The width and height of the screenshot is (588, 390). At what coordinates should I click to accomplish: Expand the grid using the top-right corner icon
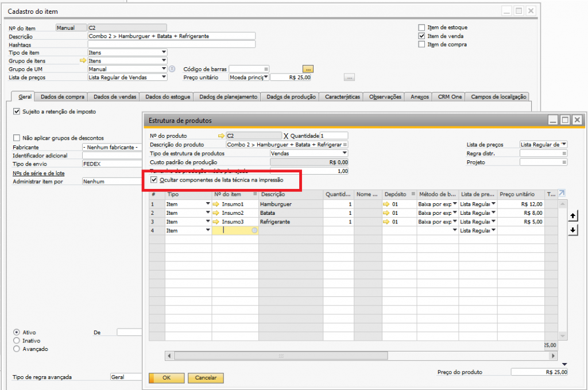pyautogui.click(x=562, y=194)
